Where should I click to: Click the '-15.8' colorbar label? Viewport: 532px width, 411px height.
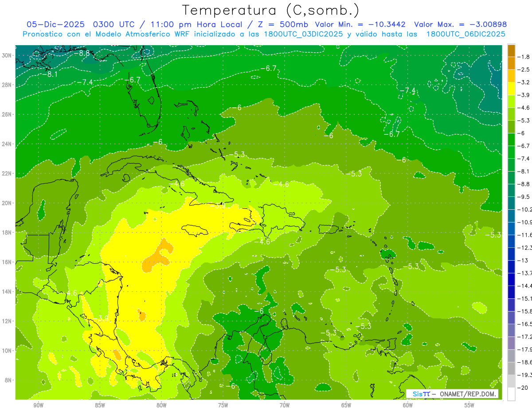tap(525, 311)
